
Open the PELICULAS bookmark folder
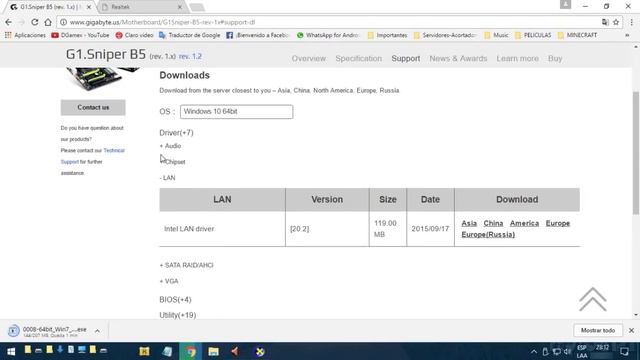click(x=533, y=35)
